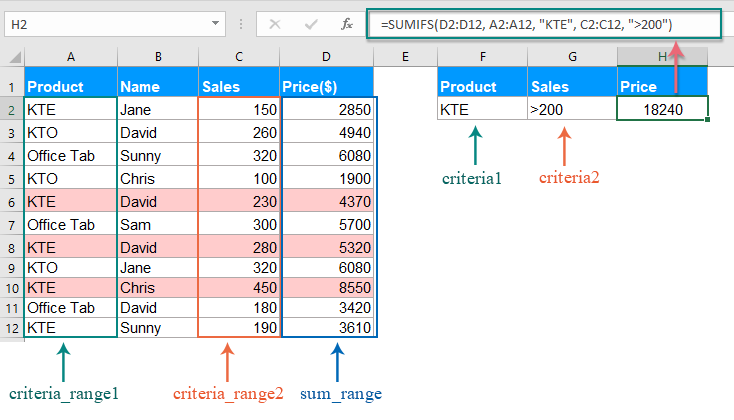Click the Name header cell
Image resolution: width=734 pixels, height=420 pixels.
click(x=158, y=82)
